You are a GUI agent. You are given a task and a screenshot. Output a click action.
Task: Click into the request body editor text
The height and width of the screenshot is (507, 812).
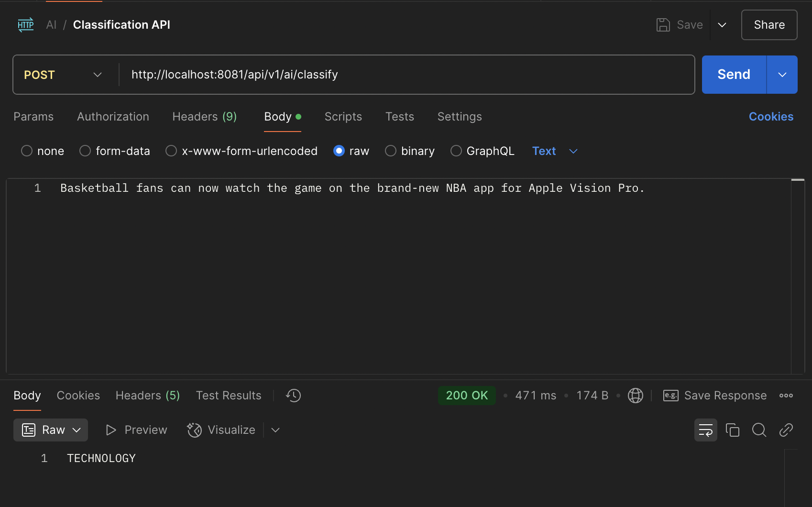click(x=352, y=188)
